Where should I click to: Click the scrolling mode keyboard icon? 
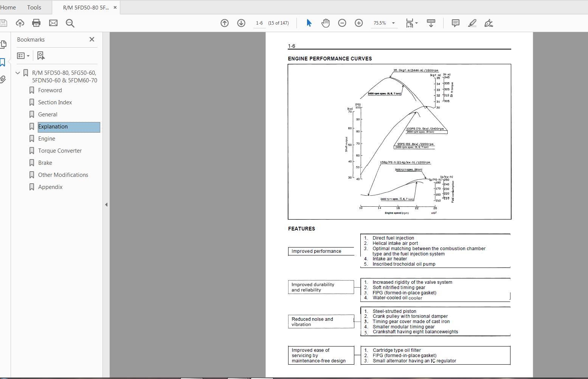tap(431, 23)
